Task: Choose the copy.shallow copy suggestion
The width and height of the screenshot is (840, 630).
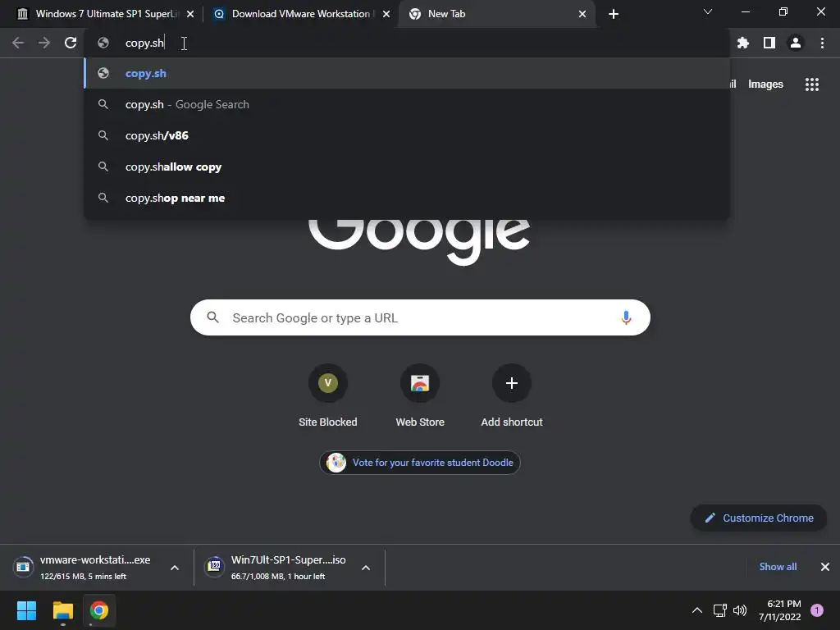Action: click(407, 167)
